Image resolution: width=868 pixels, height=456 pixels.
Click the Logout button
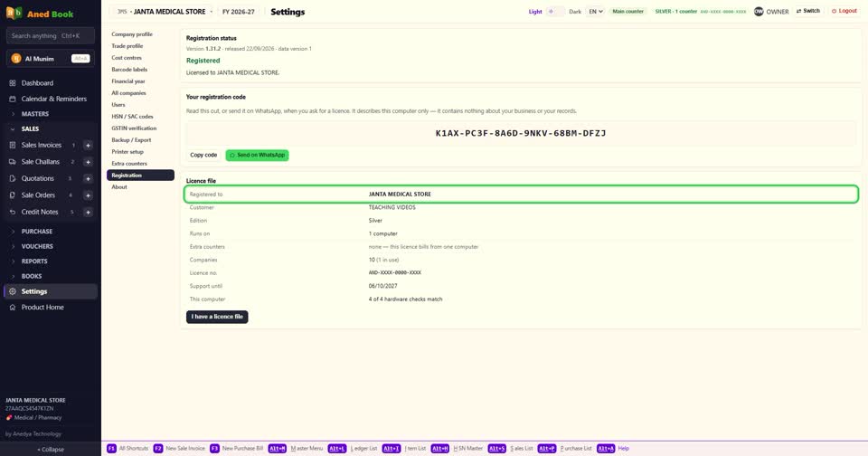[x=844, y=11]
